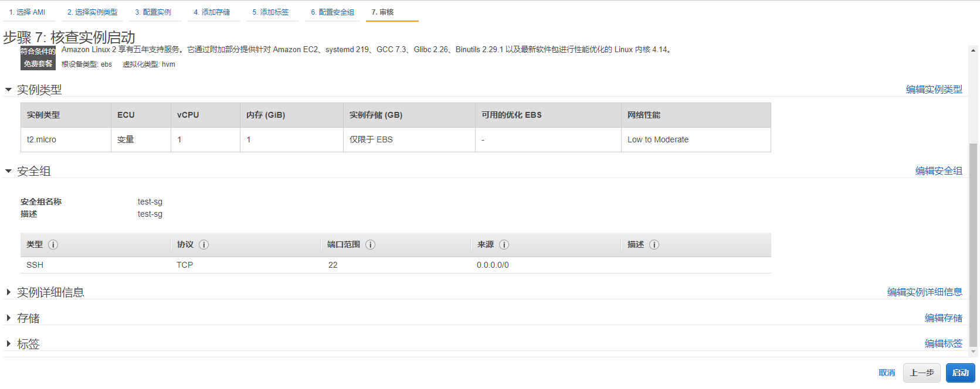Select the port range 22 cell

[x=333, y=265]
